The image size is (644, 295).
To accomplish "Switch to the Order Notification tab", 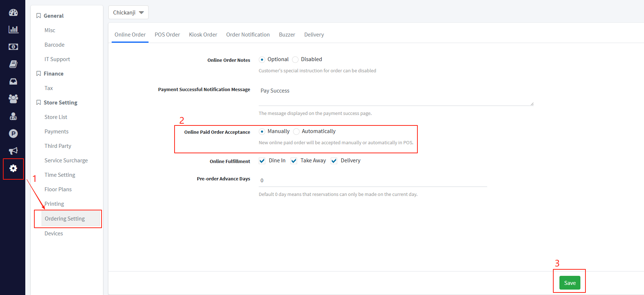I will click(x=248, y=35).
